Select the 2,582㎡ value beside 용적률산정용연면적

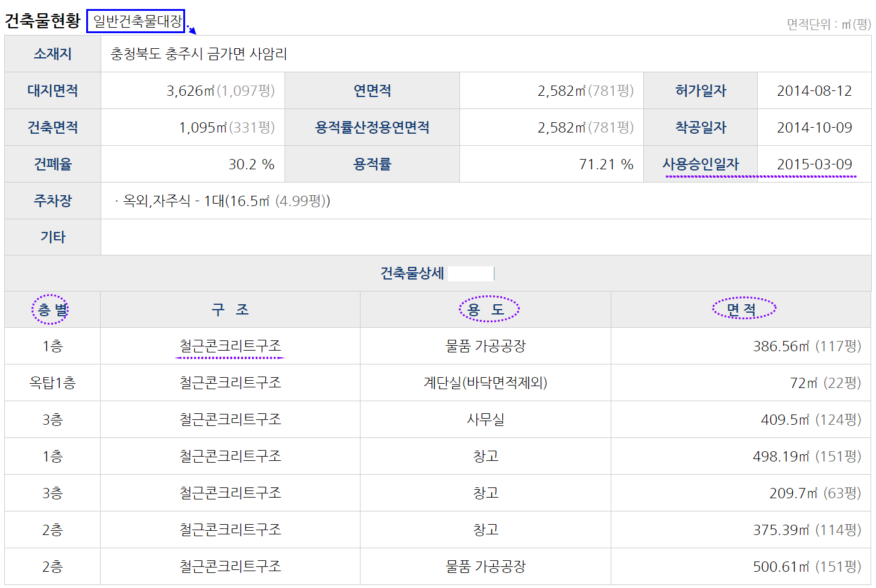tap(585, 127)
